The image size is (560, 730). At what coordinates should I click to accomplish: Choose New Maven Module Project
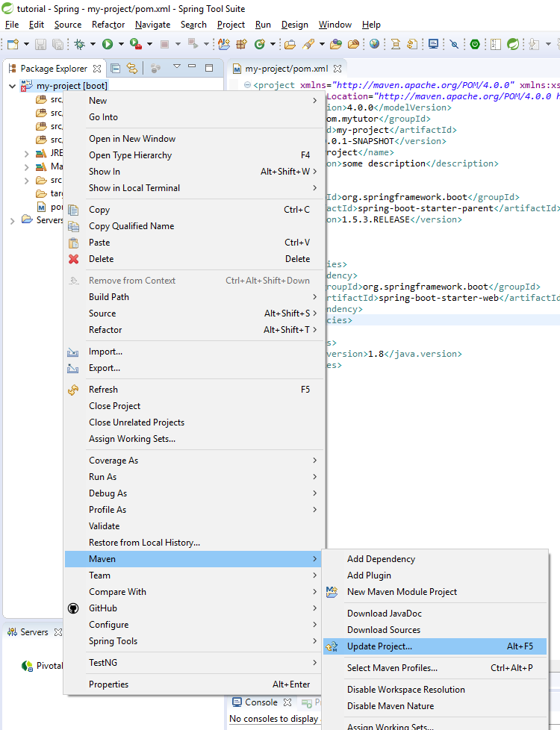[435, 592]
